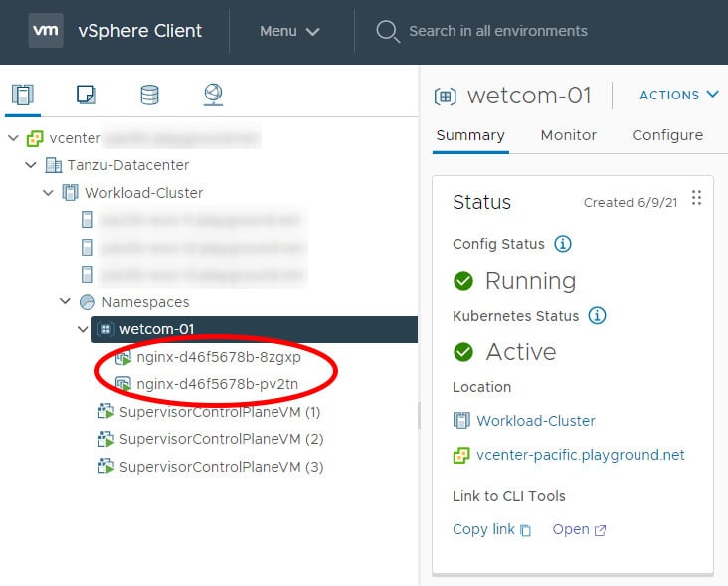Click the Created 6/9/21 text
The image size is (728, 586).
coord(631,202)
